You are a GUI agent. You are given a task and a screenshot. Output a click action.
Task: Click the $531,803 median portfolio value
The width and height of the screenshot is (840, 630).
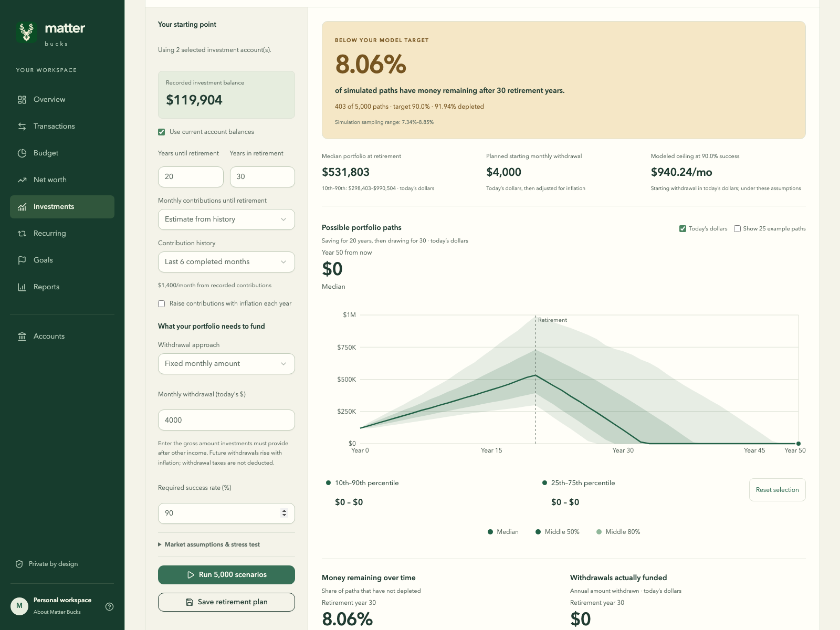[x=345, y=172]
